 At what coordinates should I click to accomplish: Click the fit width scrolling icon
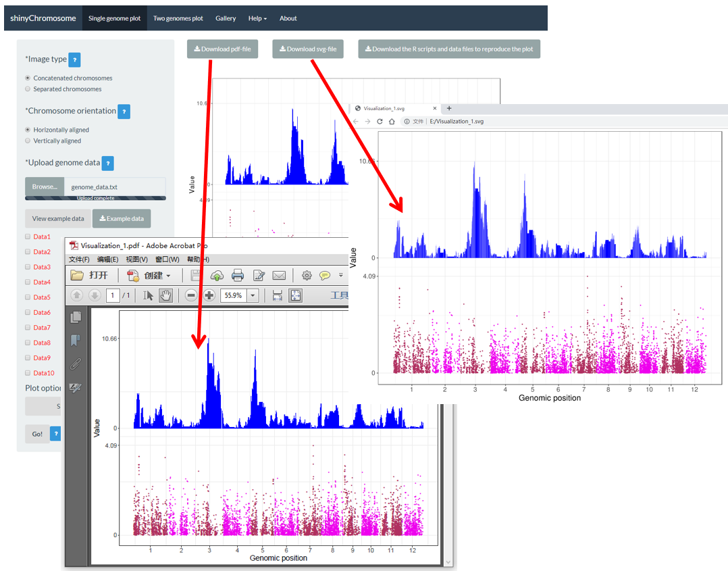(x=277, y=295)
